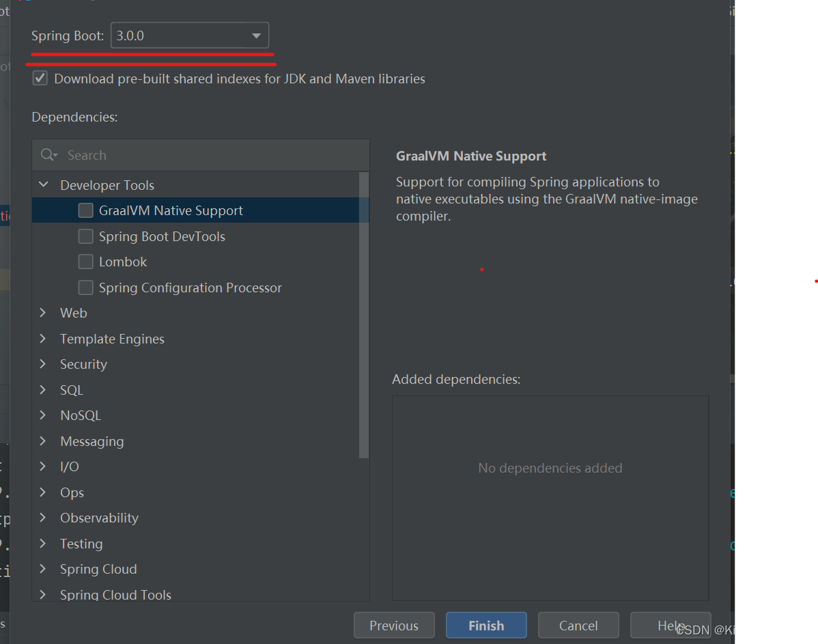
Task: Expand the Messaging category
Action: click(43, 441)
